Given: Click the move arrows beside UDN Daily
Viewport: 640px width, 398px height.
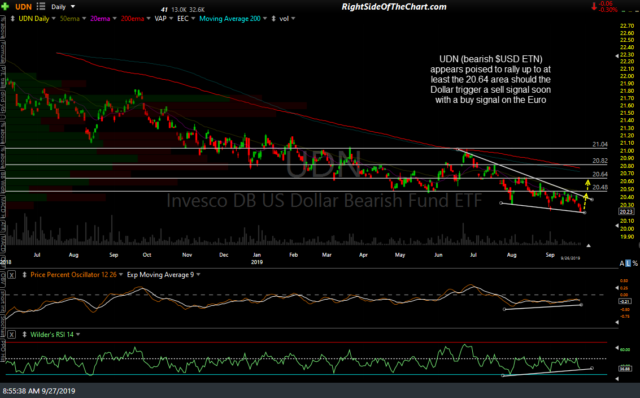Looking at the screenshot, I should pos(13,18).
